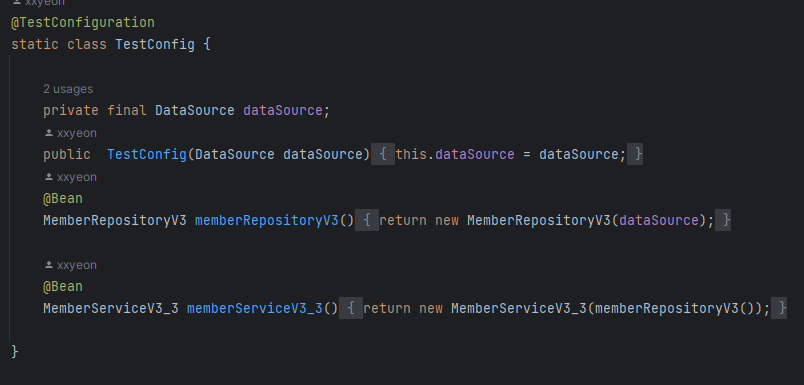Click dataSource value after the equals sign

click(578, 155)
